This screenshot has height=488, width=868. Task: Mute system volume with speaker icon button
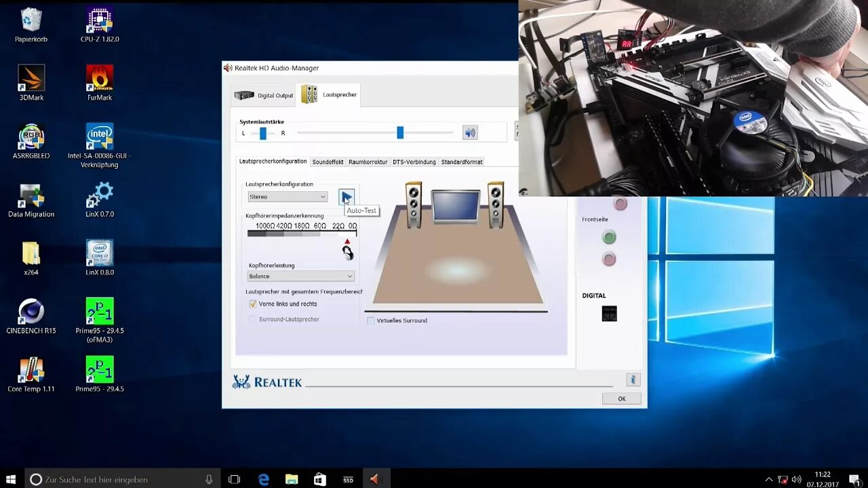point(470,133)
